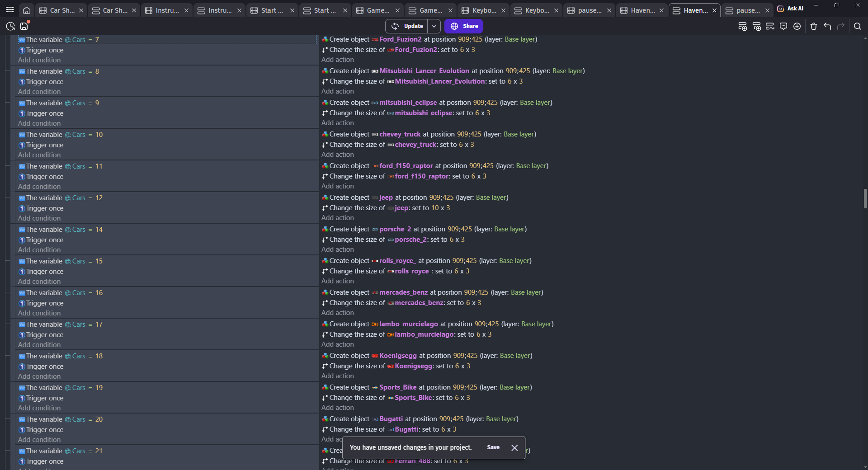Go to the Home tab

tap(27, 10)
